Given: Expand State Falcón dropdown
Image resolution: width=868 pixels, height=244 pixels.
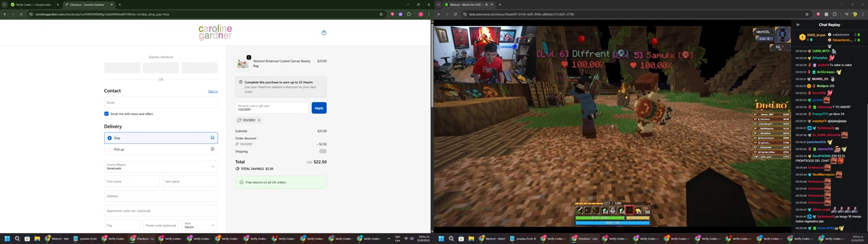Looking at the screenshot, I should tap(200, 225).
